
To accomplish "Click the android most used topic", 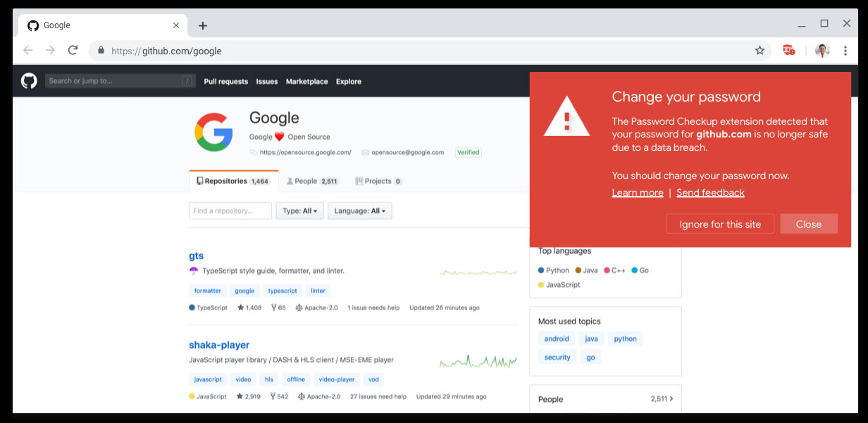I will tap(557, 339).
